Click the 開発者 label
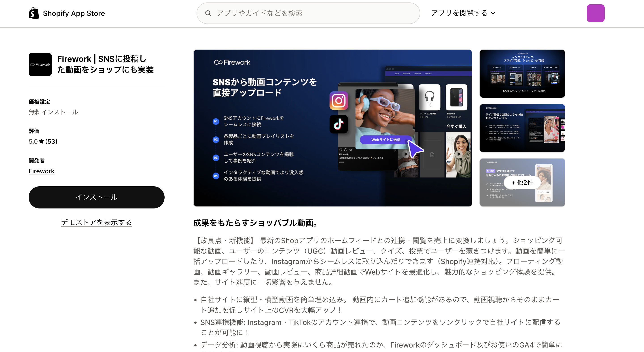 (36, 161)
